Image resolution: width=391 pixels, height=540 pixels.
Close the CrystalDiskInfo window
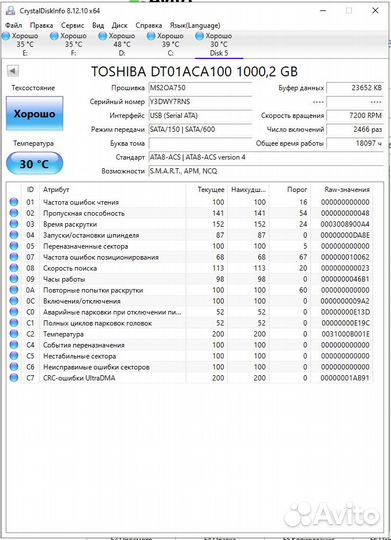pyautogui.click(x=375, y=11)
